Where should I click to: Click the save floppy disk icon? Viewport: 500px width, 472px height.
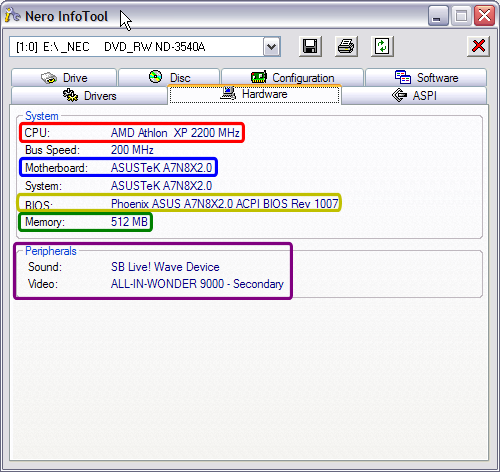coord(310,46)
